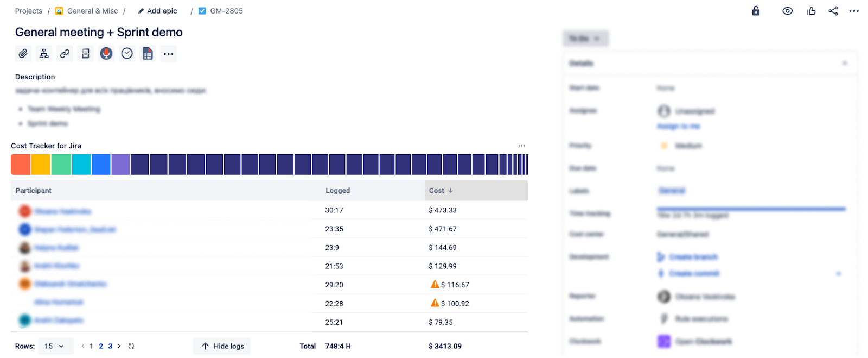Click the orange segment in cost bar

point(21,165)
